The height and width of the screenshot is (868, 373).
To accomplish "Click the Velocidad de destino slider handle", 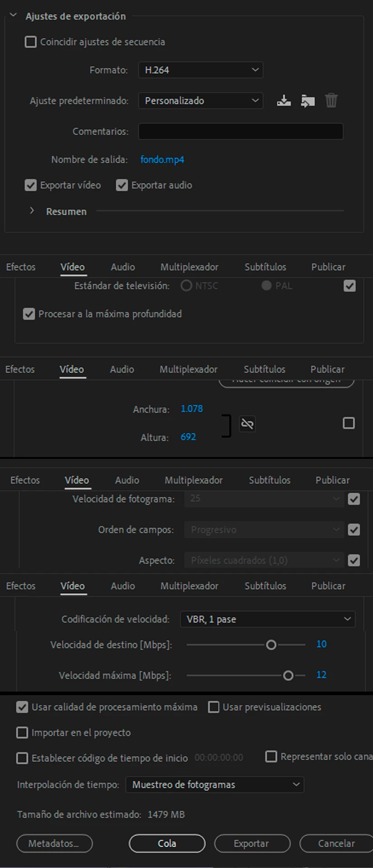I will pyautogui.click(x=271, y=645).
